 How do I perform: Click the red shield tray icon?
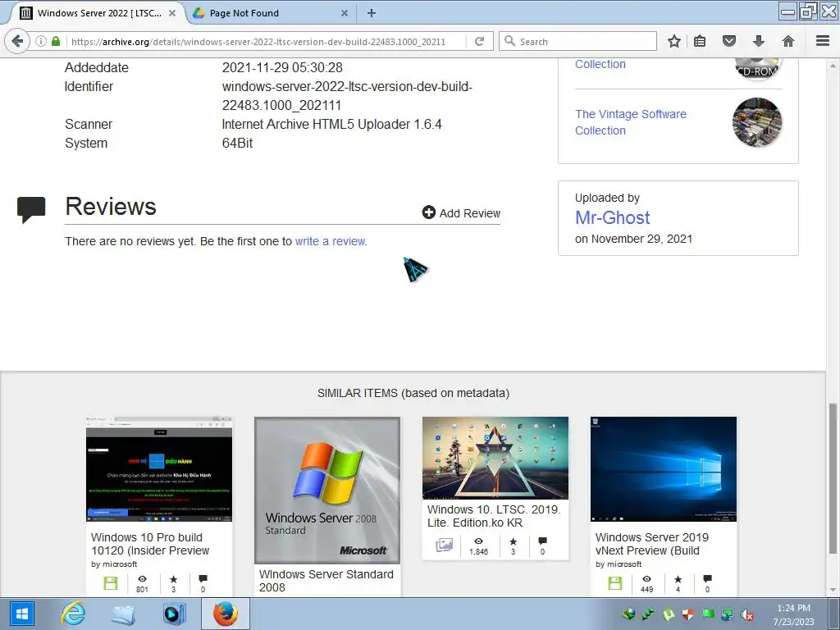tap(688, 614)
